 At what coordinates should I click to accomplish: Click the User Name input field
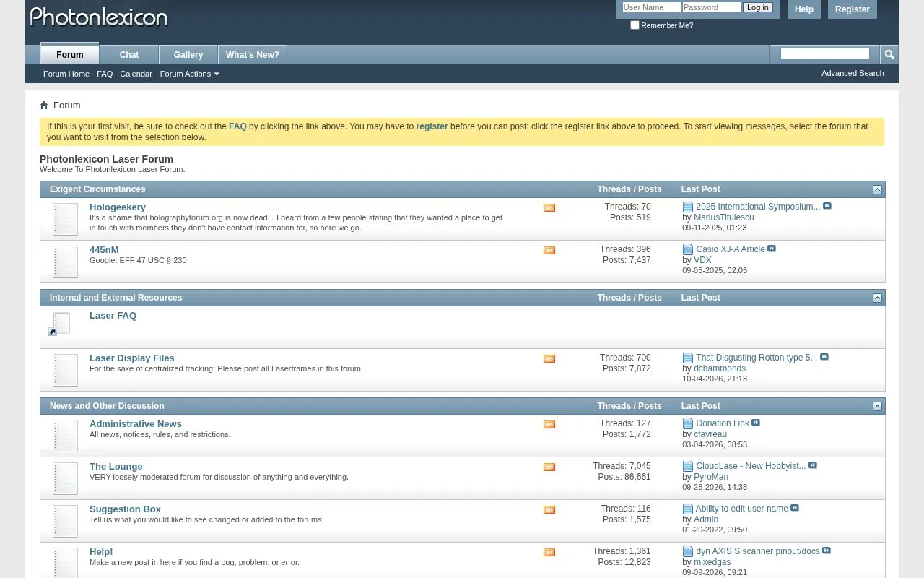point(651,7)
